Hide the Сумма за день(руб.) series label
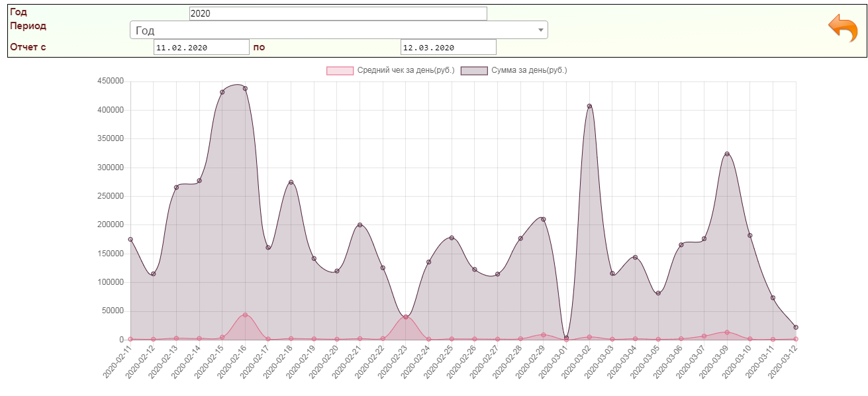Viewport: 868px width, 396px height. (529, 70)
